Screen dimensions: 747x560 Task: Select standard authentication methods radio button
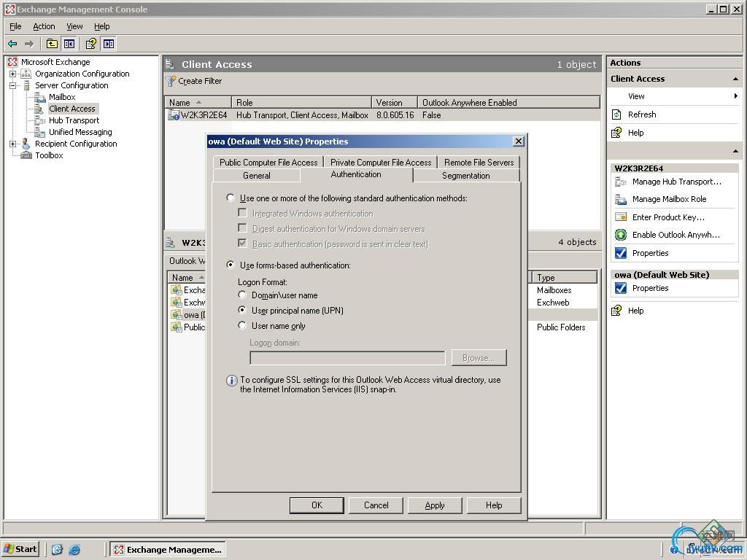click(231, 198)
